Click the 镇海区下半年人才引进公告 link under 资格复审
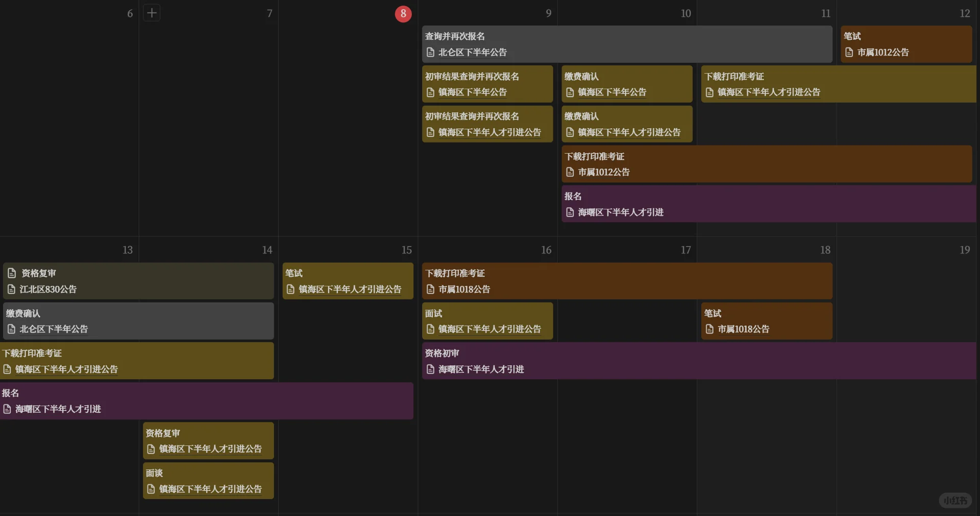 pos(210,449)
